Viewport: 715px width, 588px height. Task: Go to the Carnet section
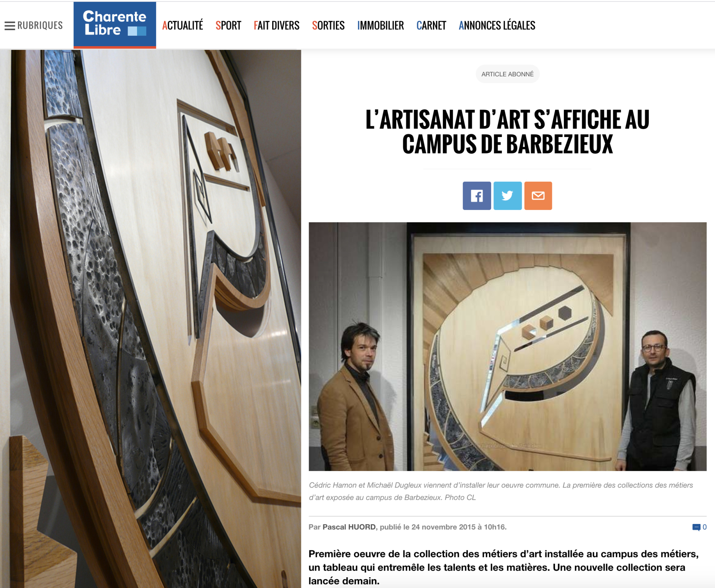[x=431, y=25]
